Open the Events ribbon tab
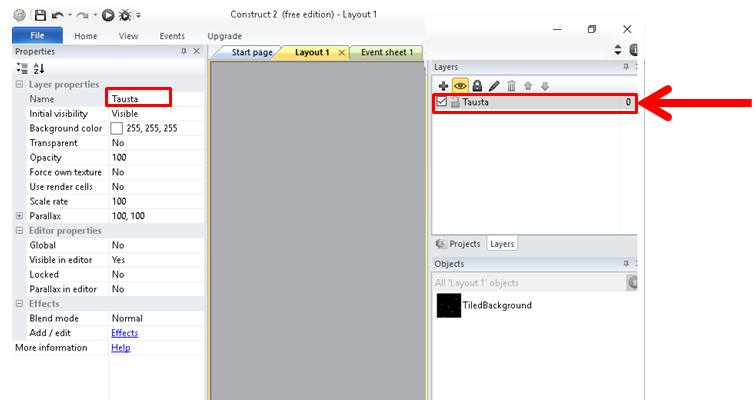Image resolution: width=756 pixels, height=402 pixels. (172, 36)
